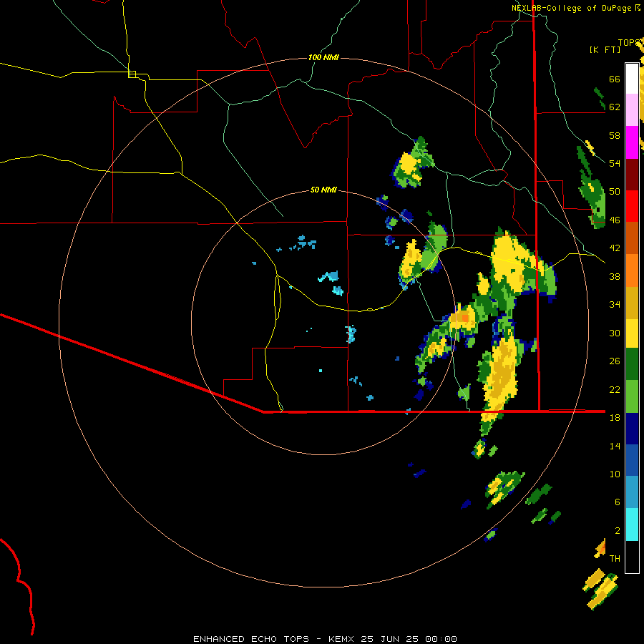This screenshot has width=644, height=644.
Task: Pick the light green legend swatch
Action: 632,396
